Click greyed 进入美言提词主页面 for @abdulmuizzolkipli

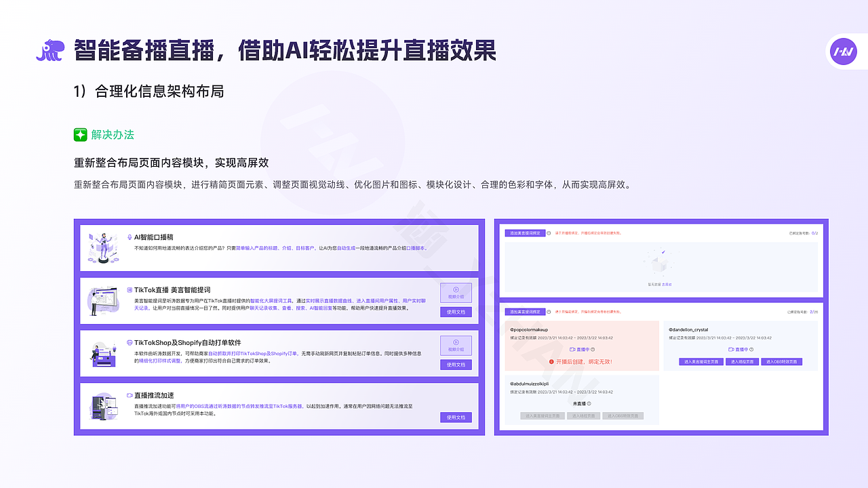pos(542,415)
